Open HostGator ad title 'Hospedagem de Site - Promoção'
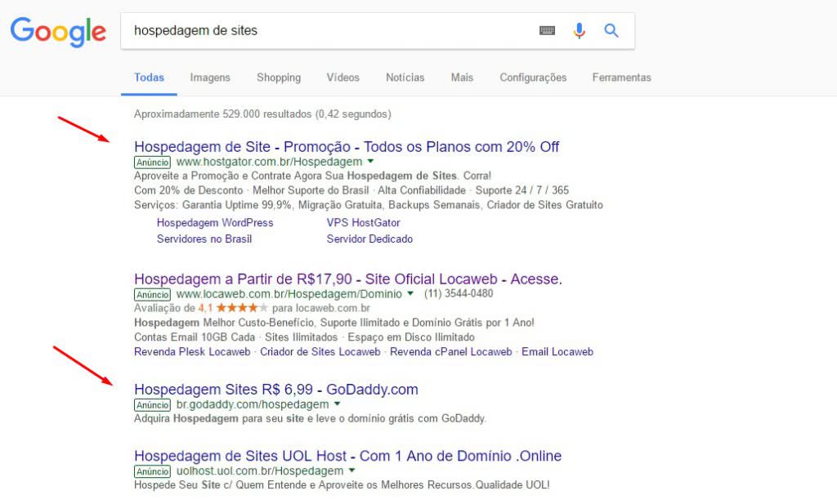This screenshot has height=504, width=837. [x=347, y=147]
